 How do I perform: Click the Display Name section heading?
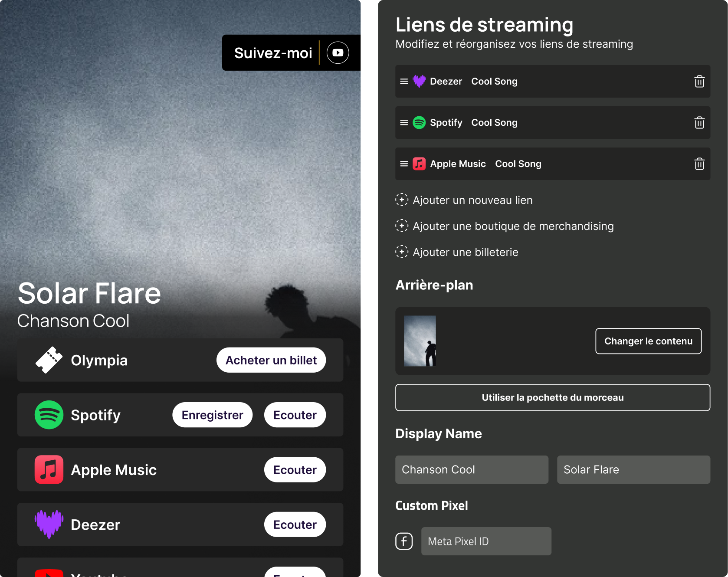(x=438, y=433)
